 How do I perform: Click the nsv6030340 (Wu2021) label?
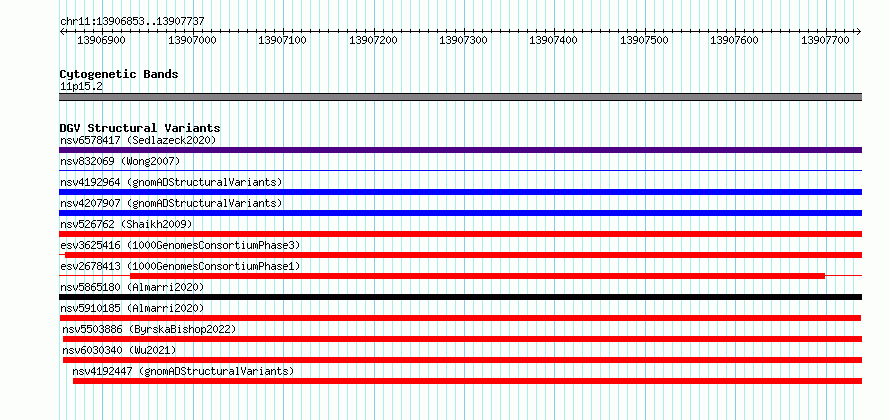(x=120, y=350)
